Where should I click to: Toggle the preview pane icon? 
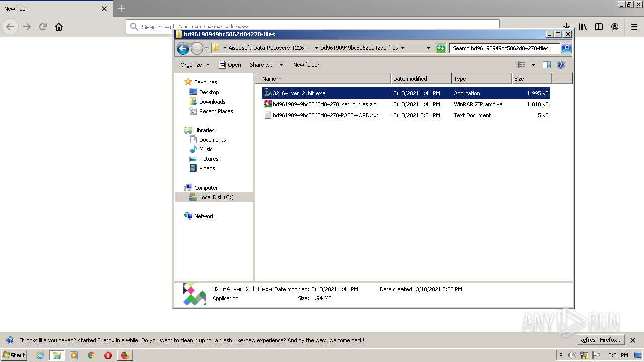(x=547, y=65)
